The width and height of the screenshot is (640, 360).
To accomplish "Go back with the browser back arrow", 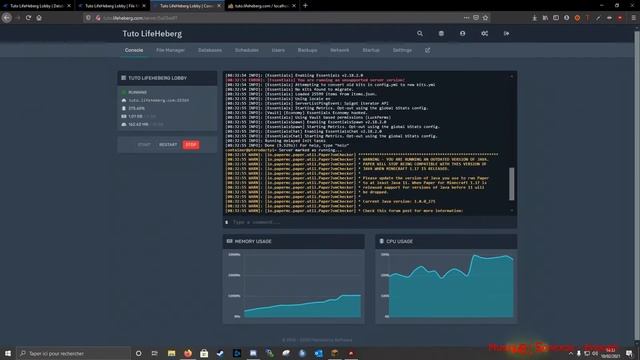I will click(7, 18).
